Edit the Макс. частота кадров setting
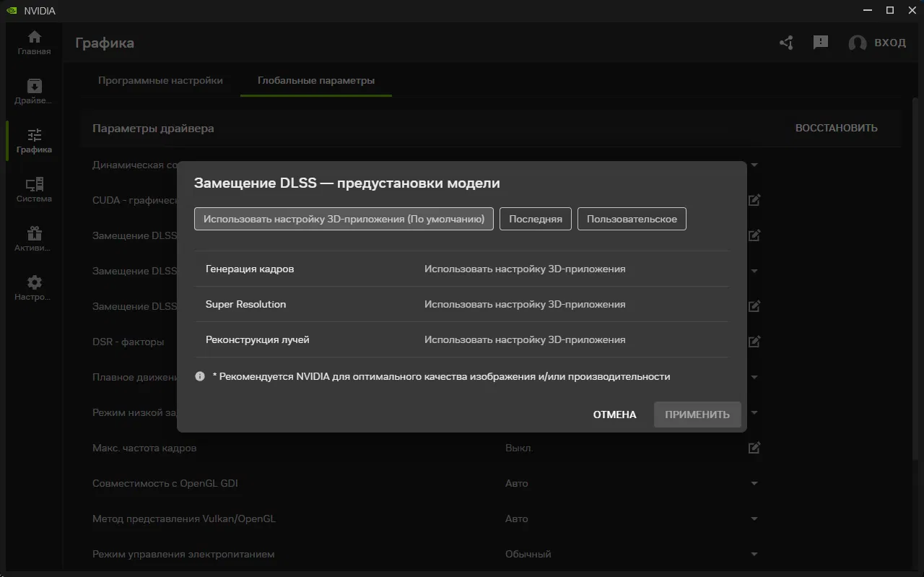Screen dimensions: 924x577 (x=754, y=448)
